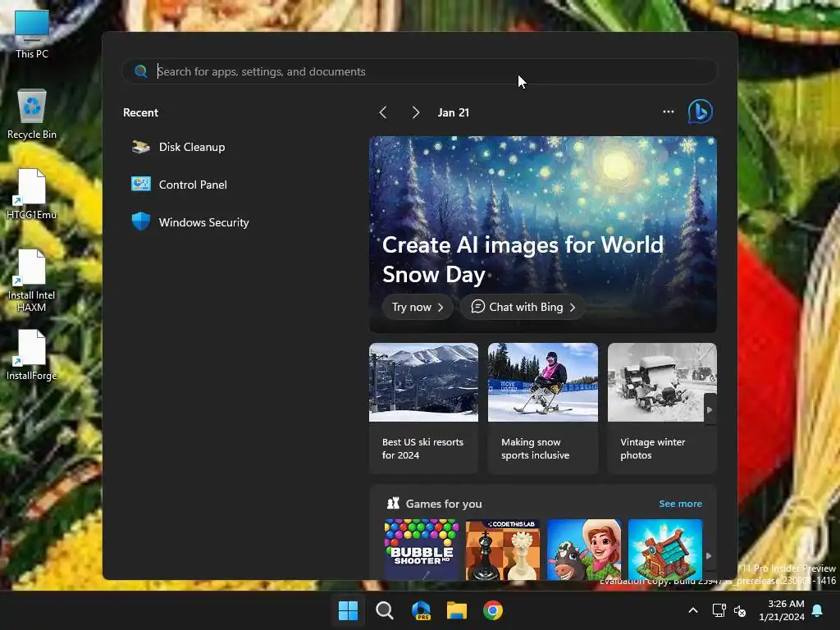Open the three-dot options menu
Viewport: 840px width, 630px height.
[668, 112]
